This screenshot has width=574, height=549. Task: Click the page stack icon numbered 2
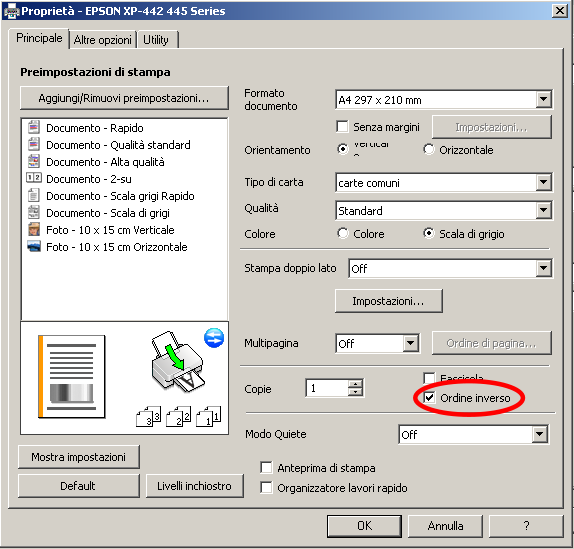[178, 417]
